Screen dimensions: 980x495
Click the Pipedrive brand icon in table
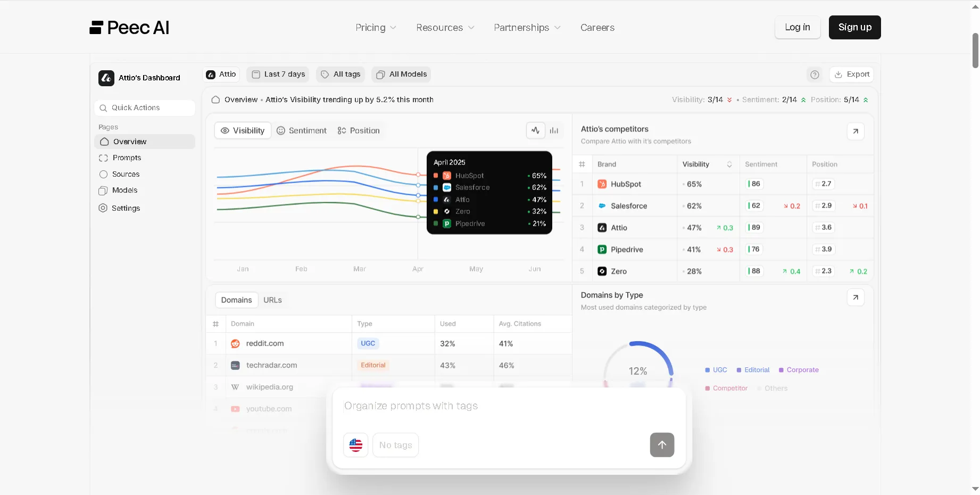tap(602, 250)
